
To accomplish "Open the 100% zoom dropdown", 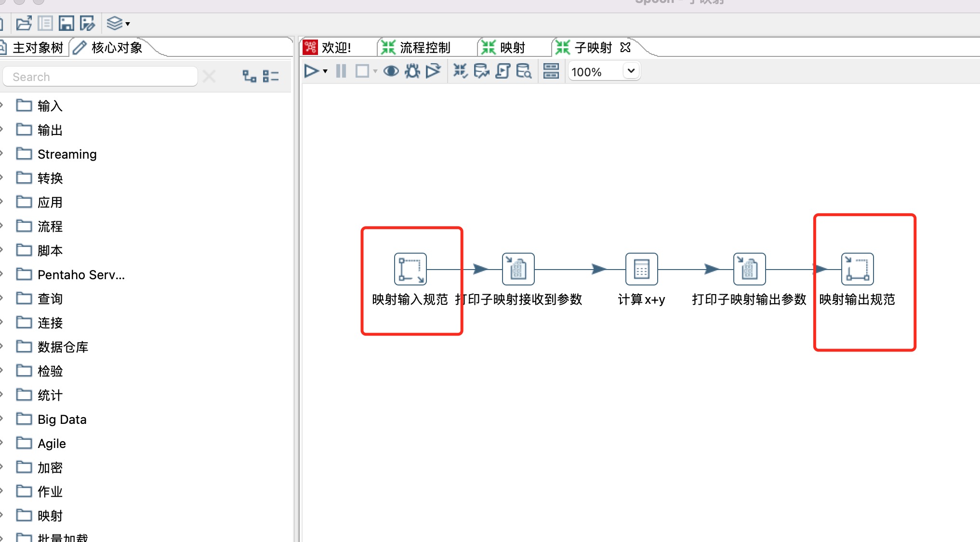I will pyautogui.click(x=631, y=71).
